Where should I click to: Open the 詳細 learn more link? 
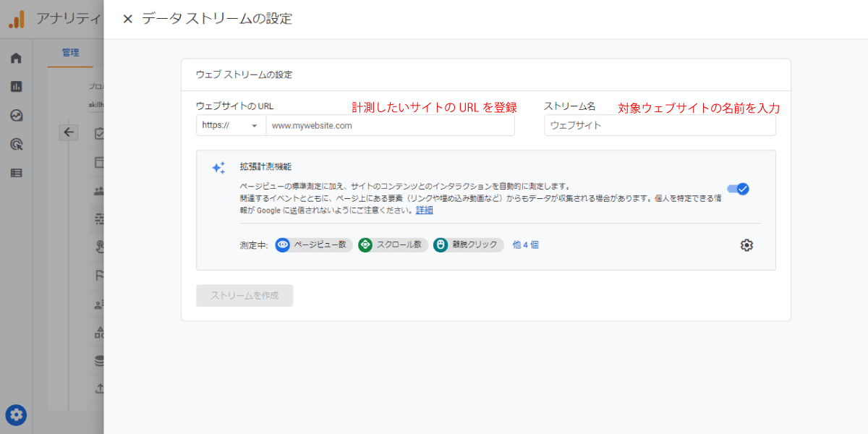click(x=425, y=210)
